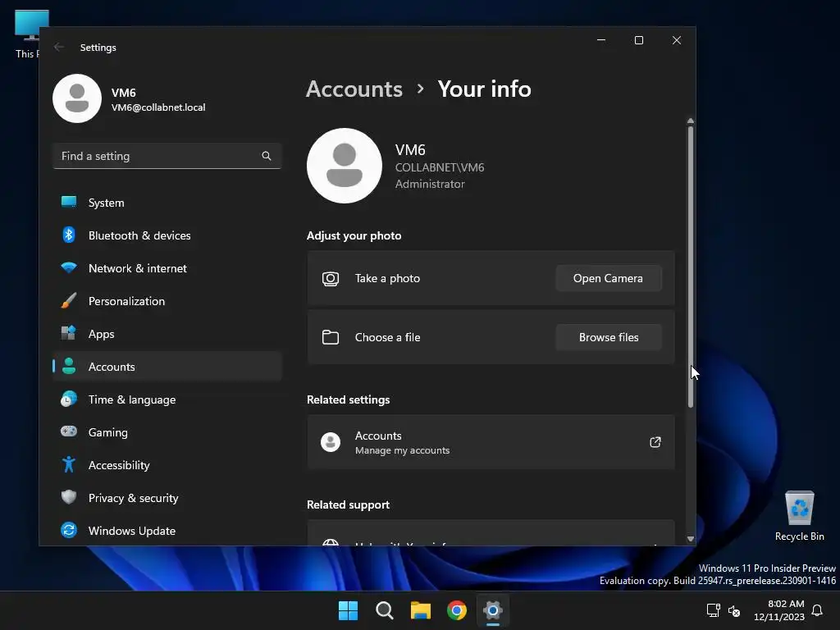This screenshot has height=630, width=840.
Task: Open the Gaming settings label
Action: (x=107, y=432)
